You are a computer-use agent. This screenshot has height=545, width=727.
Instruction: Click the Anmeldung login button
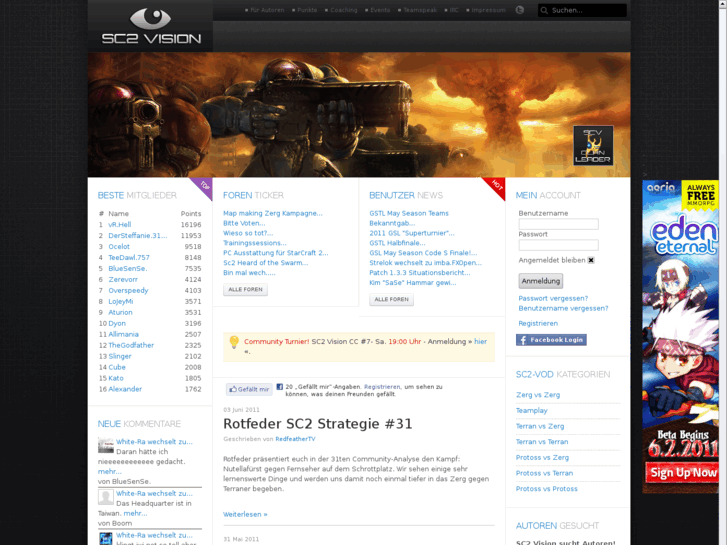coord(541,281)
